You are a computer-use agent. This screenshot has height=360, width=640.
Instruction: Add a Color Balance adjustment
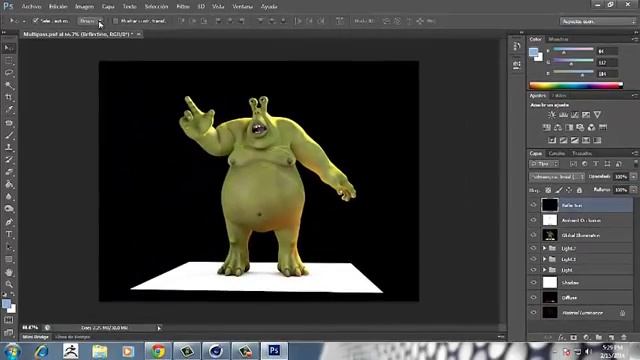pos(558,127)
